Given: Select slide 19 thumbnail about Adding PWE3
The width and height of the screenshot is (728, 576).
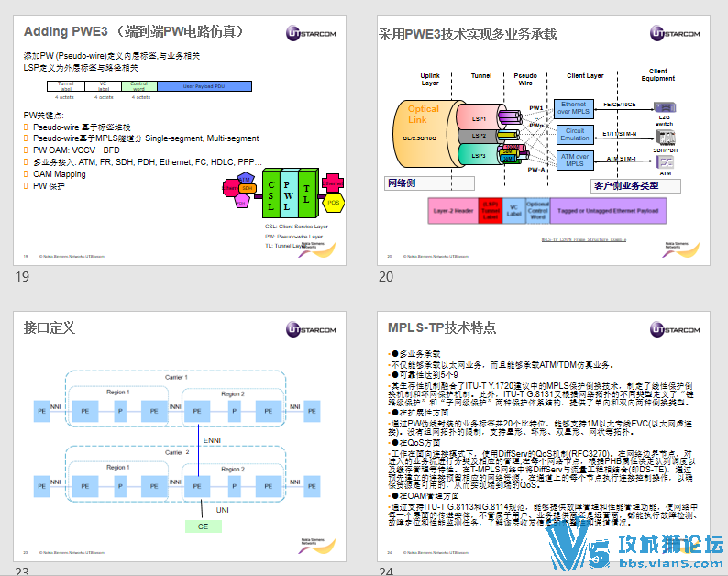Looking at the screenshot, I should coord(180,140).
